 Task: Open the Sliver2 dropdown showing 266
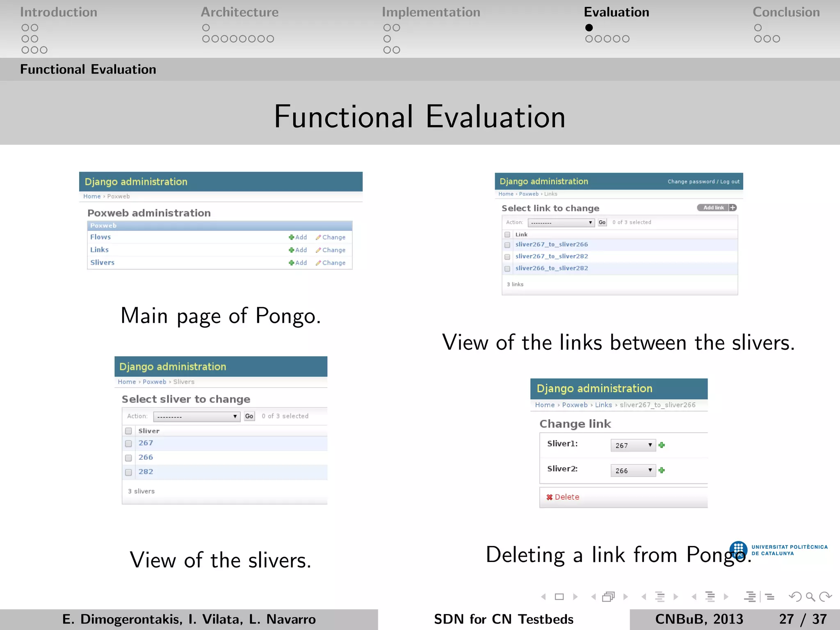(x=633, y=470)
